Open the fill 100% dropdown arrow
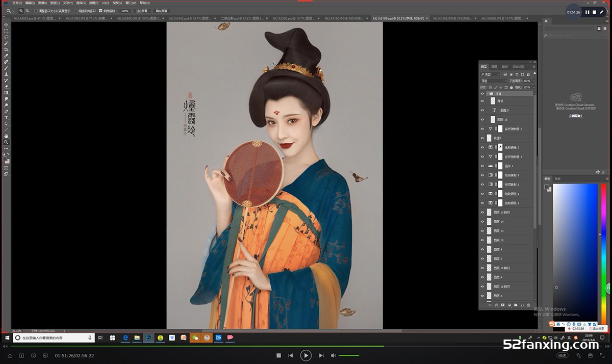 click(x=534, y=87)
